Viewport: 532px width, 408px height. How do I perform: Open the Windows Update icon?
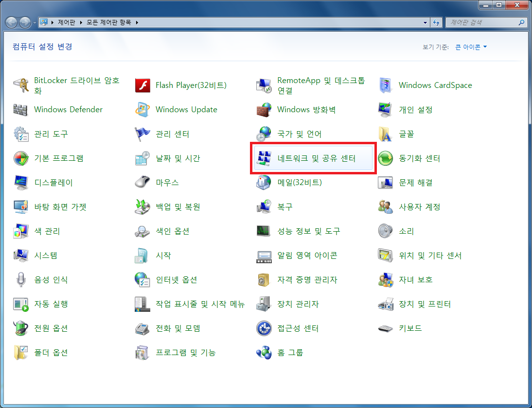tap(142, 110)
